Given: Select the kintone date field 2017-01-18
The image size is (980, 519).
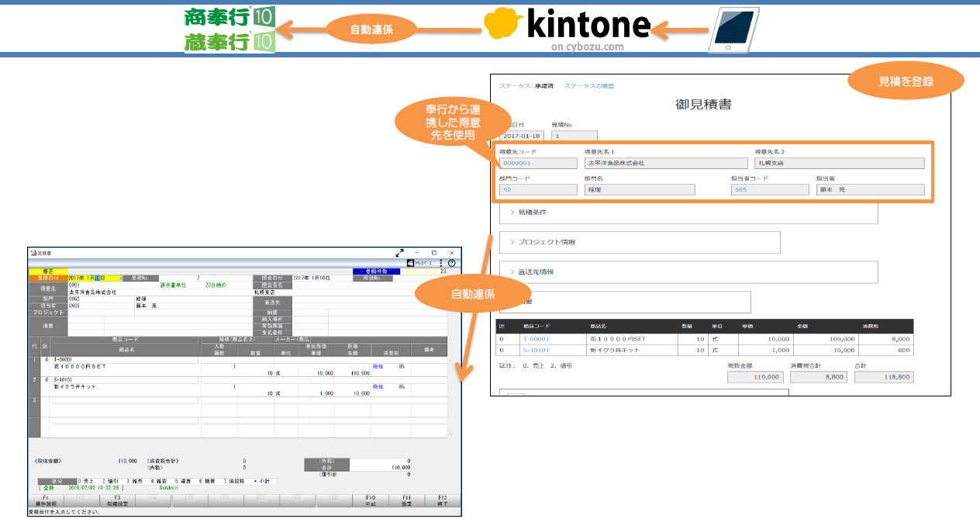Looking at the screenshot, I should [x=522, y=137].
